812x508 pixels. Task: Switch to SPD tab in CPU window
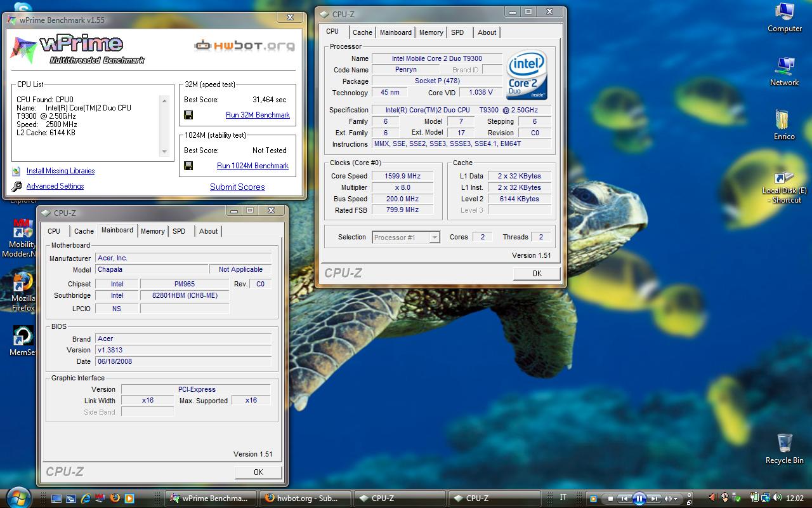click(457, 32)
